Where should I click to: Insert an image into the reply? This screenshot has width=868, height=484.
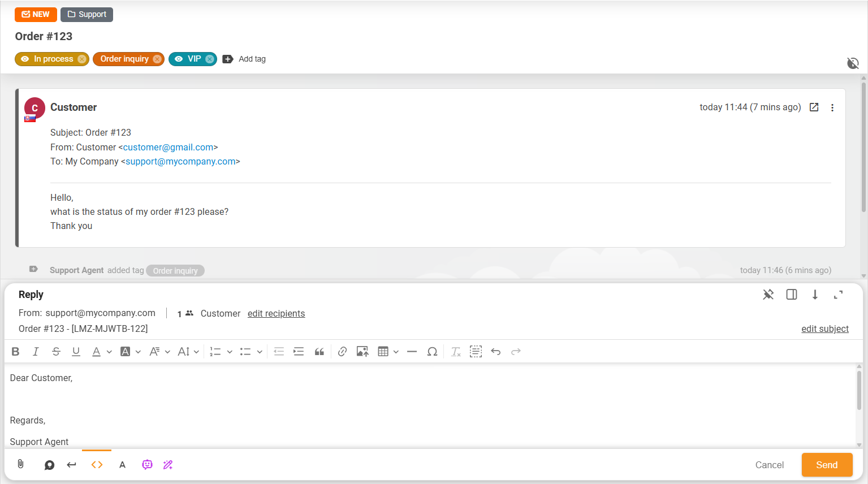point(362,351)
